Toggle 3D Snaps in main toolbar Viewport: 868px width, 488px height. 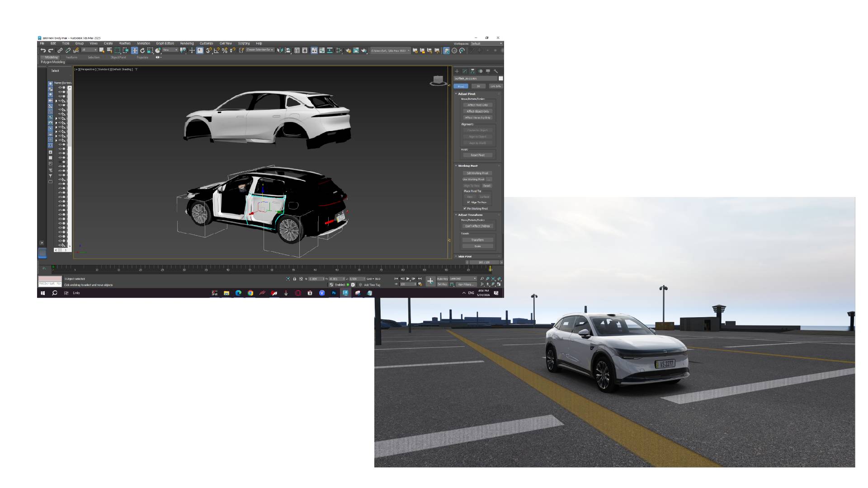[x=208, y=50]
